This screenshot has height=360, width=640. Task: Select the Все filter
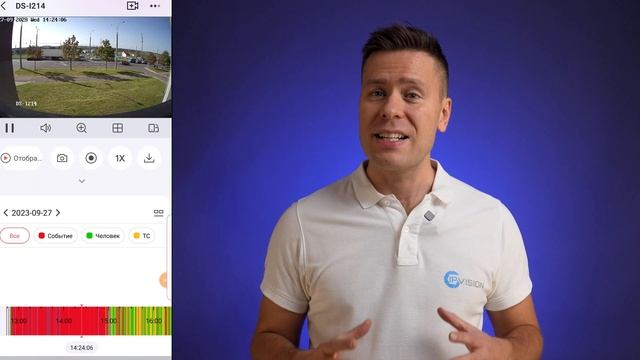15,236
